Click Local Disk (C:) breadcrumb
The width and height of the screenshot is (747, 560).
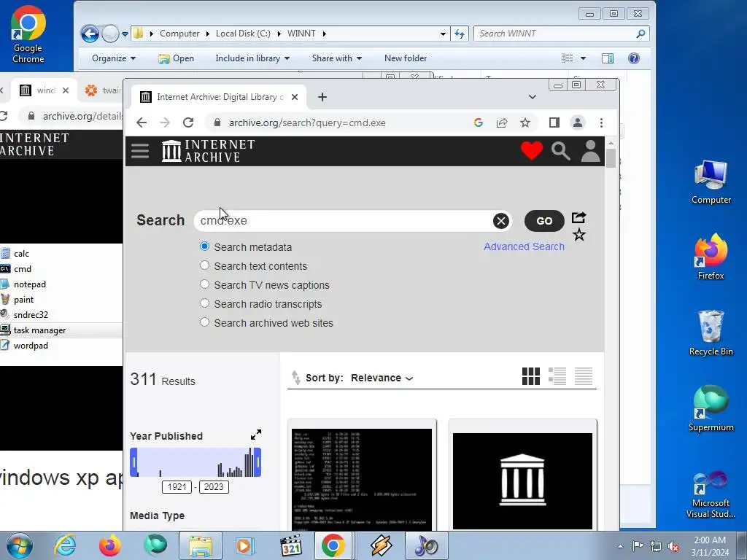click(242, 34)
